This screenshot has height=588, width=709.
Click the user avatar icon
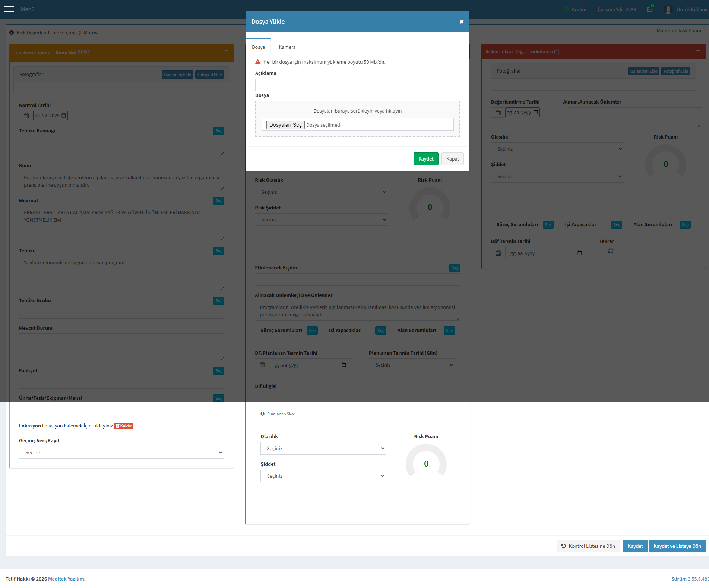click(668, 9)
